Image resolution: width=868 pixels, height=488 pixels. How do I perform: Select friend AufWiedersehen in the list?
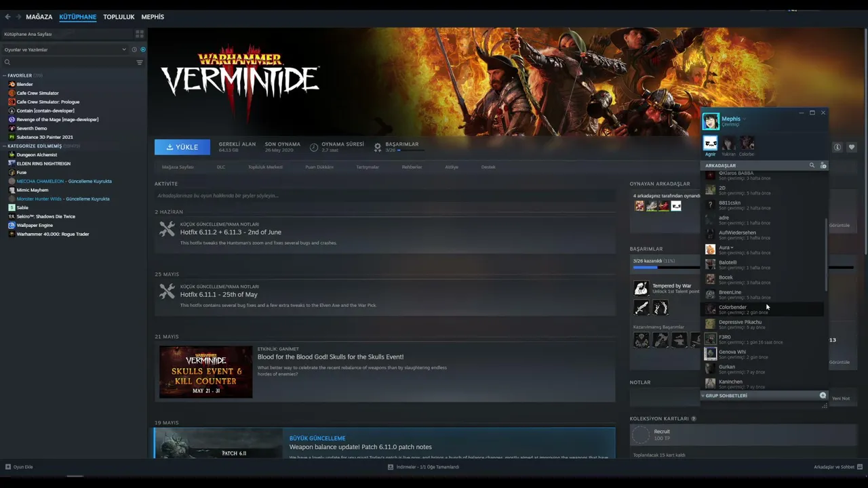tap(762, 235)
